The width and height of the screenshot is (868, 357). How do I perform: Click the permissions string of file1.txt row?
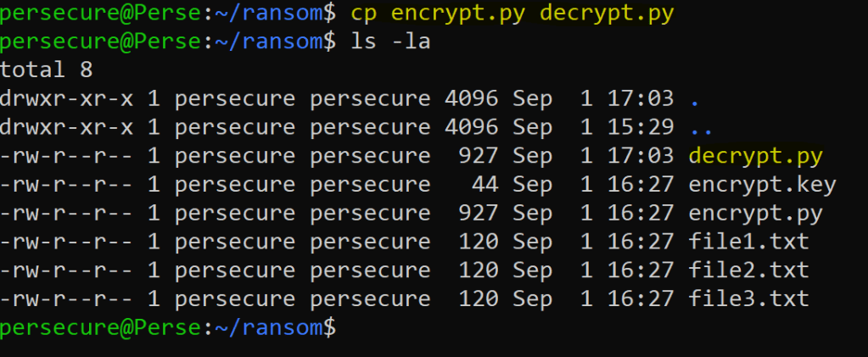pos(67,242)
